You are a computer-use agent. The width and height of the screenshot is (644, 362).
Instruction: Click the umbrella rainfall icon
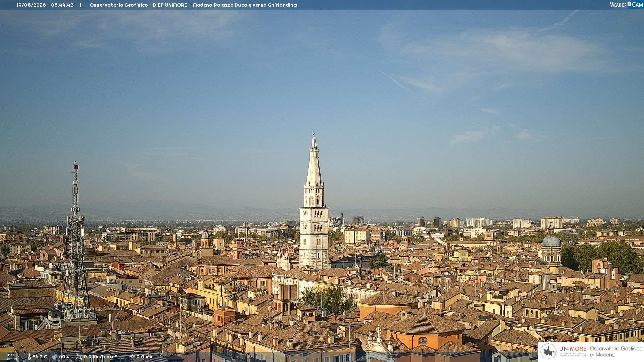point(132,357)
